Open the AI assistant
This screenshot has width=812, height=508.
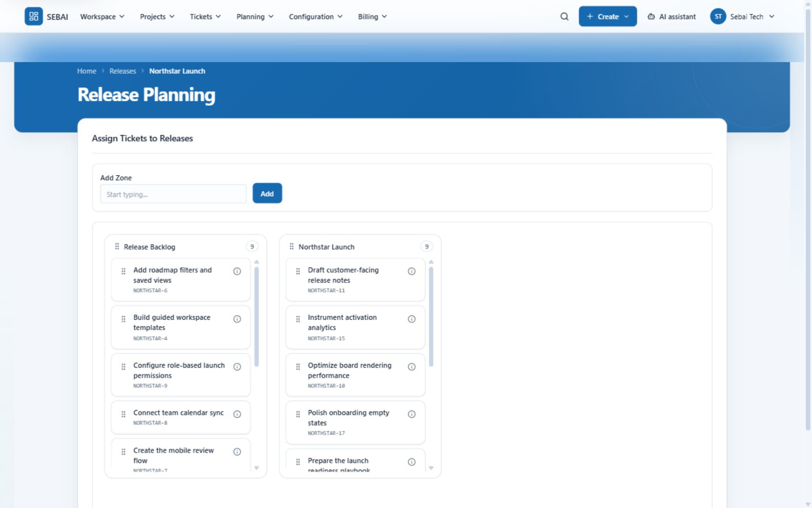[x=672, y=16]
